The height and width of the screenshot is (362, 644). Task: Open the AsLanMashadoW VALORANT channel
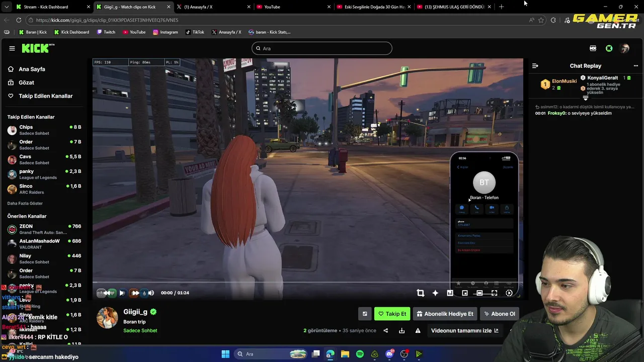click(x=44, y=244)
